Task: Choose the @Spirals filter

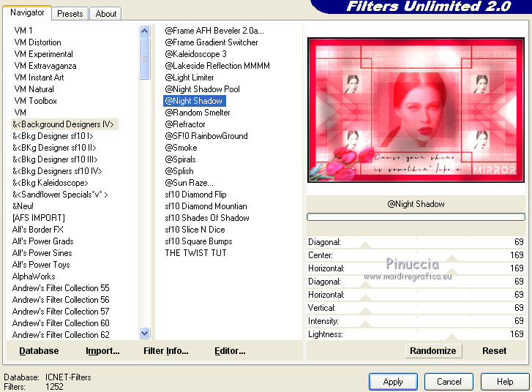Action: pyautogui.click(x=180, y=159)
